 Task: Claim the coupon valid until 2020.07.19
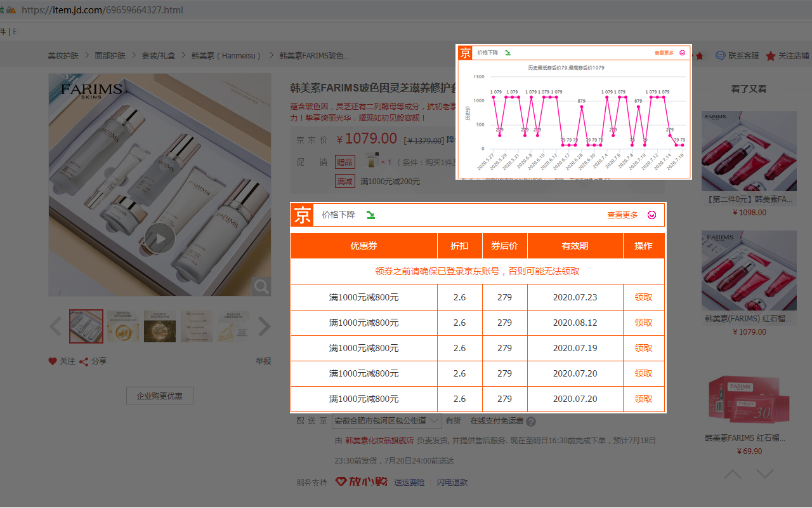point(643,348)
